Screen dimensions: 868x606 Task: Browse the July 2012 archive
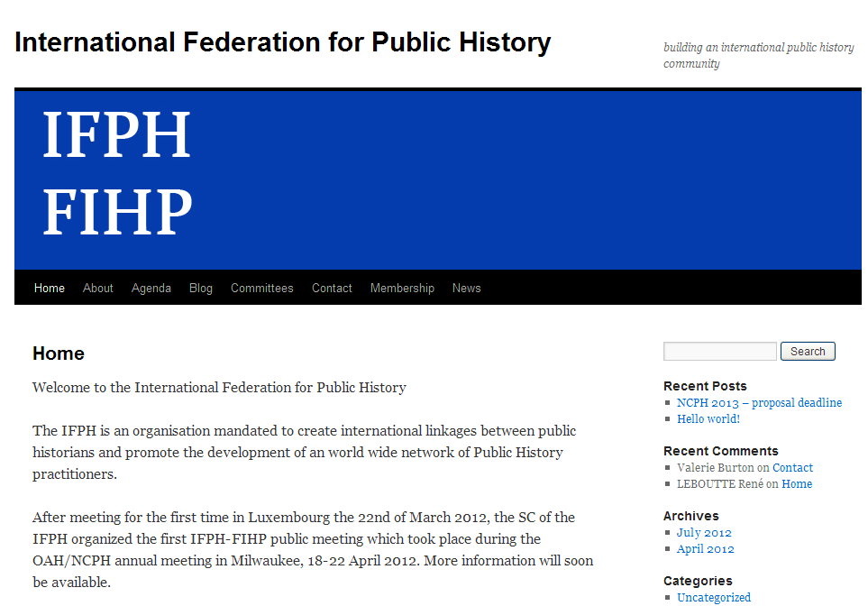point(704,532)
